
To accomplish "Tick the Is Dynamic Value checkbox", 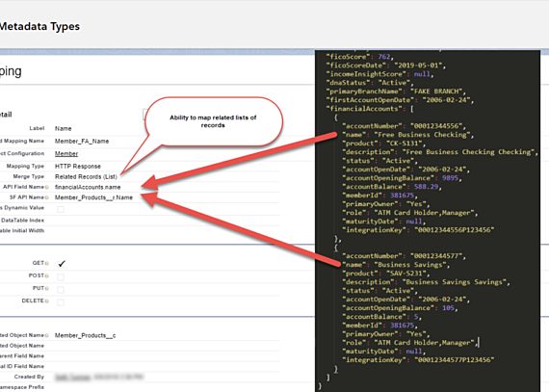I will click(x=61, y=209).
